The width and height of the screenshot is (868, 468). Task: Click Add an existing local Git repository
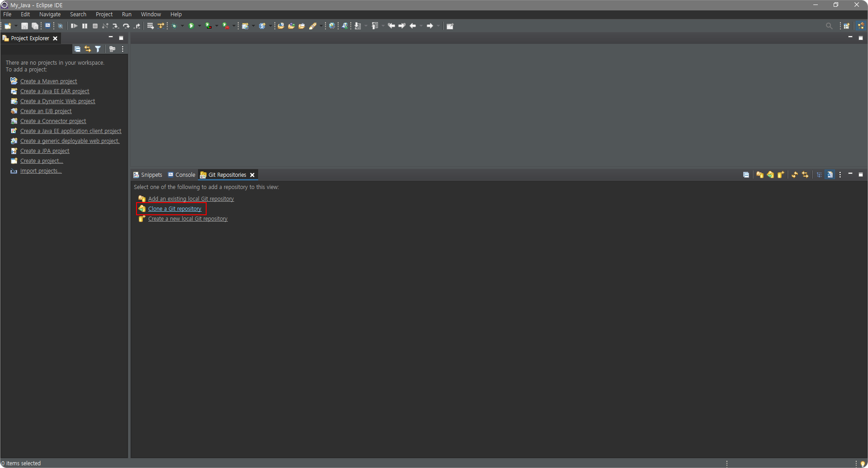(191, 199)
